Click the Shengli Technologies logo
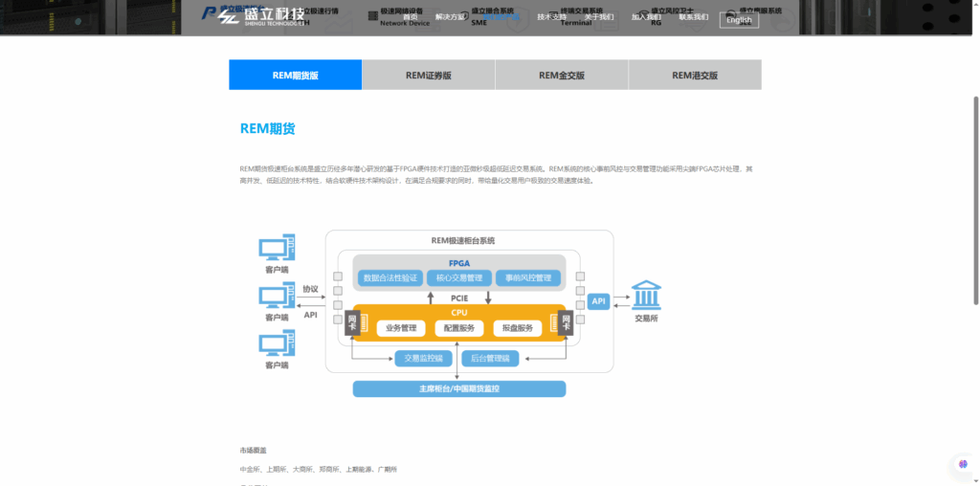 (261, 17)
